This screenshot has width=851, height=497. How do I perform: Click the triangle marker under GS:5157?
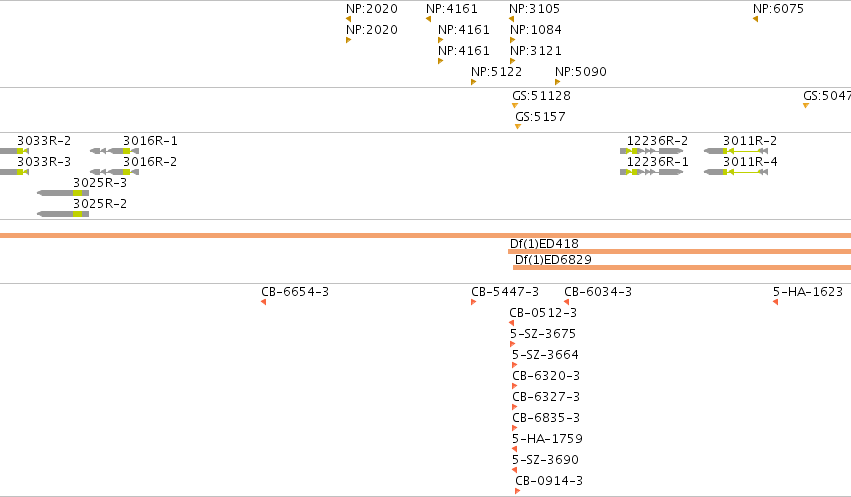(518, 127)
